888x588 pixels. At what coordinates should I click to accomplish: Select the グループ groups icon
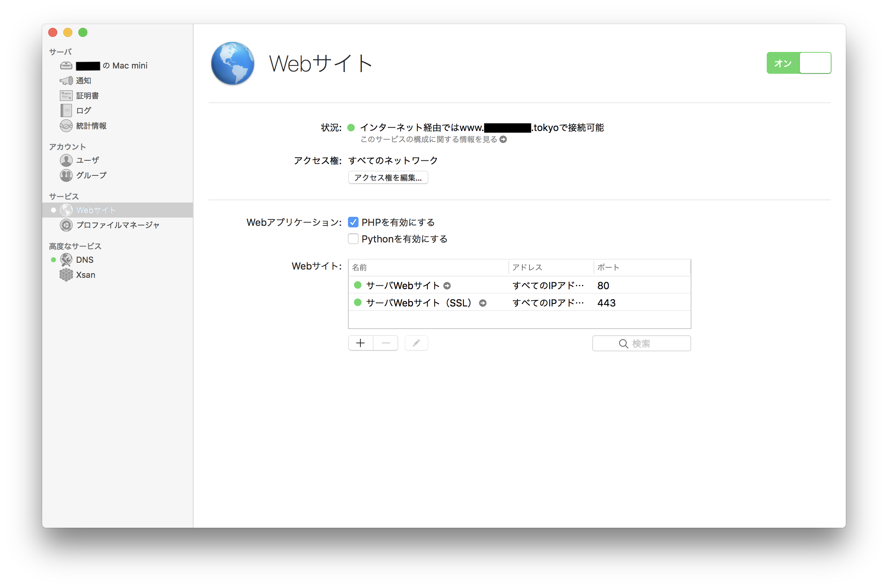pyautogui.click(x=66, y=175)
